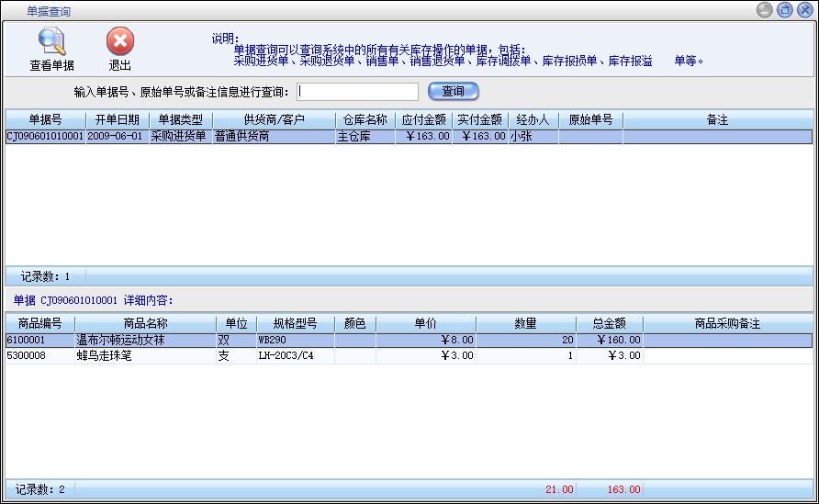The width and height of the screenshot is (819, 504).
Task: Click the 应付金额 column header
Action: point(424,120)
